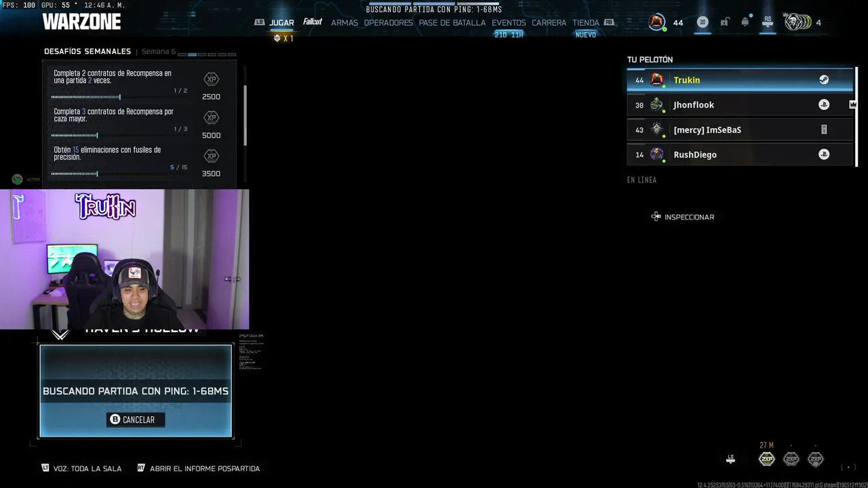868x488 pixels.
Task: Select the middle 2XP weapon token
Action: point(791,459)
